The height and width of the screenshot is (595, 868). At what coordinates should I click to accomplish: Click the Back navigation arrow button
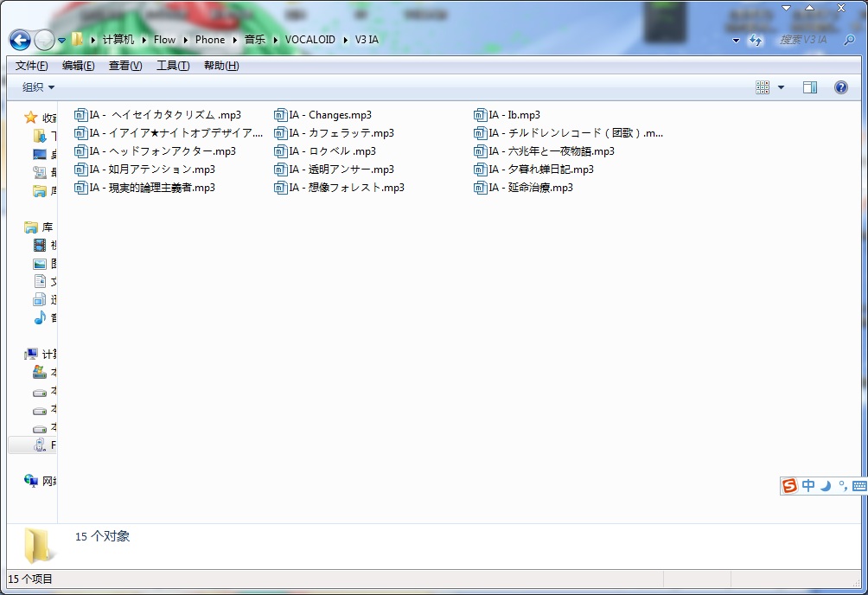point(20,40)
